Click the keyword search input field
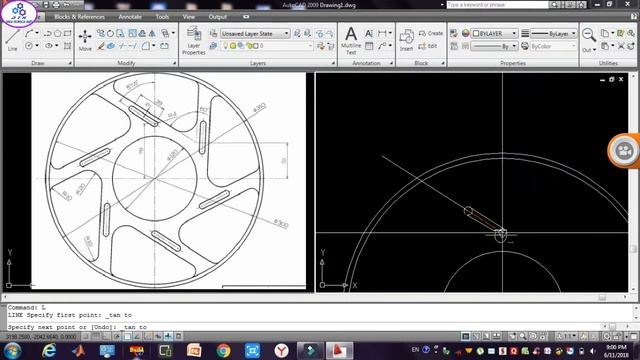640x360 pixels. tap(497, 5)
